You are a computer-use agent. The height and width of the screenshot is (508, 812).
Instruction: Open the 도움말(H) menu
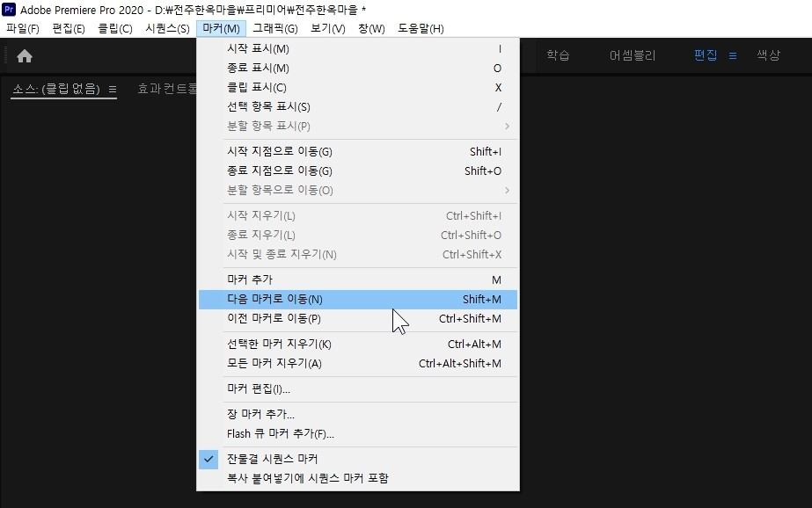pyautogui.click(x=421, y=28)
